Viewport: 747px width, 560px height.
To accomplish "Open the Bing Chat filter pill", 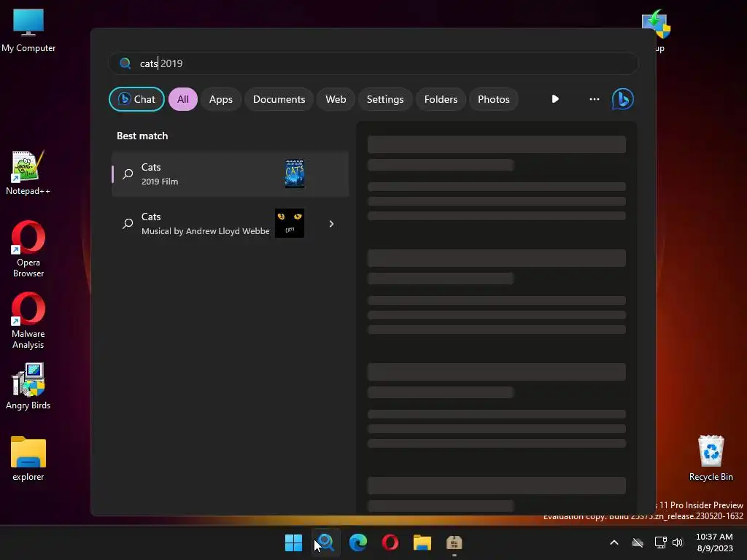I will (x=136, y=99).
